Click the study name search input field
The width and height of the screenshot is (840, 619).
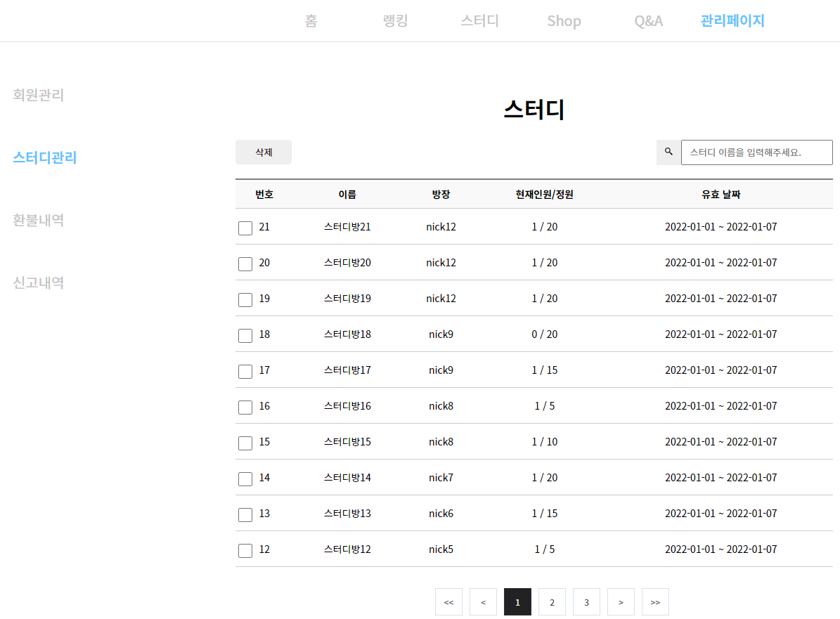[x=757, y=152]
